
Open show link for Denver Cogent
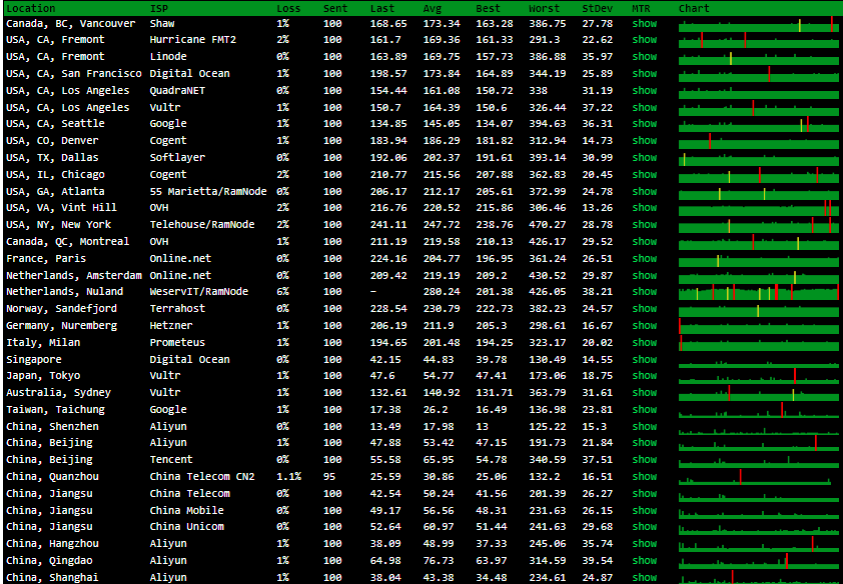[644, 141]
